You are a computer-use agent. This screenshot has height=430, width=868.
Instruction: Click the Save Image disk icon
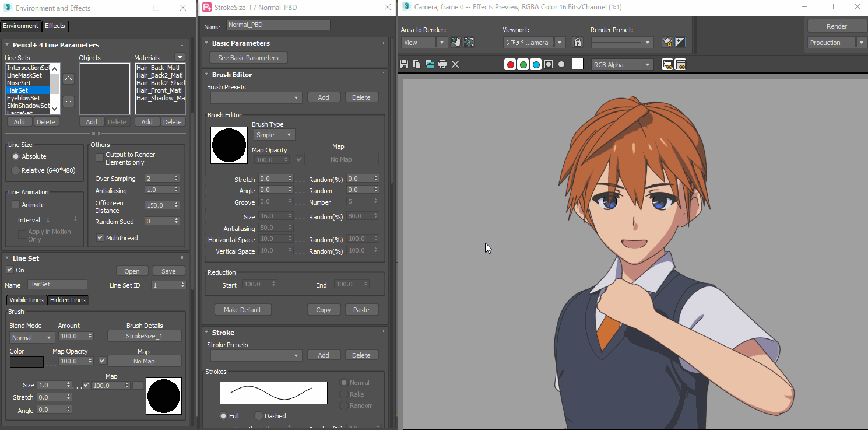(404, 64)
